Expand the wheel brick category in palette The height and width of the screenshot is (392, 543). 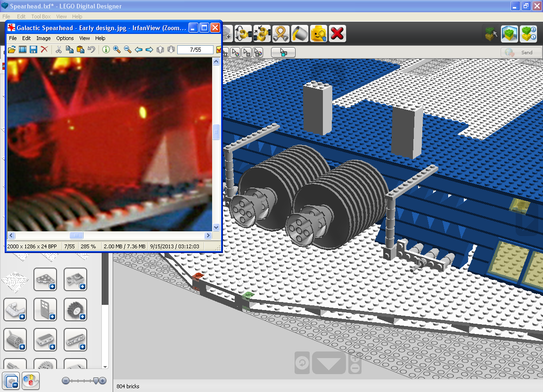click(75, 309)
